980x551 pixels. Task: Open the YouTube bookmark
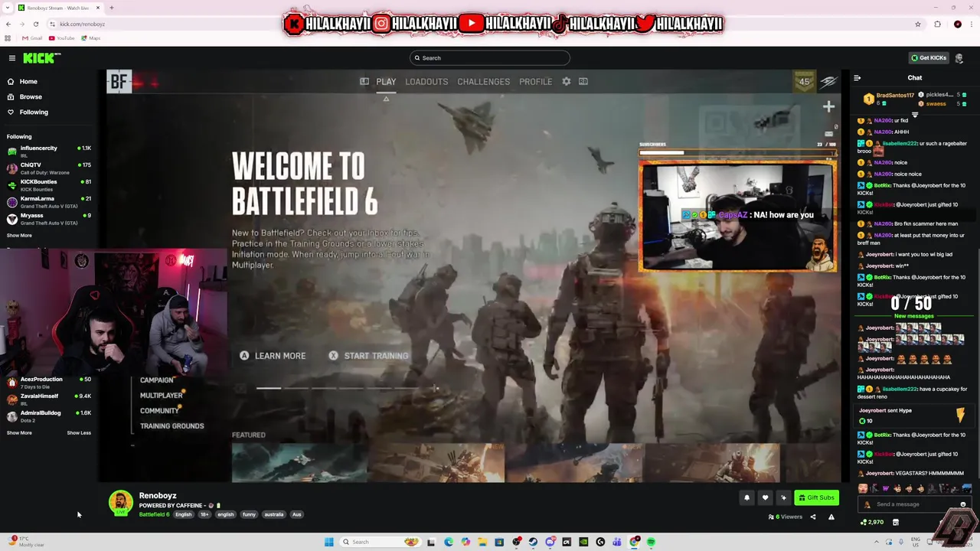62,38
